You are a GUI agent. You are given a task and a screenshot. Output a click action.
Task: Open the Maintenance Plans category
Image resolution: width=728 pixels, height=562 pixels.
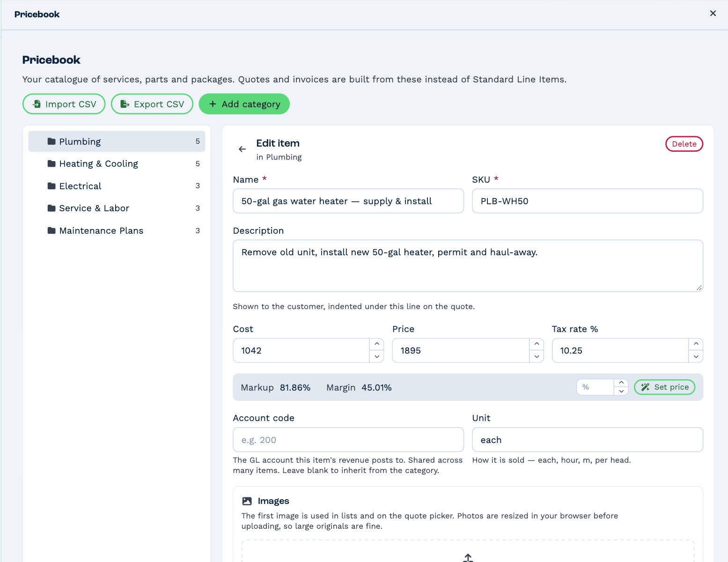pos(117,230)
